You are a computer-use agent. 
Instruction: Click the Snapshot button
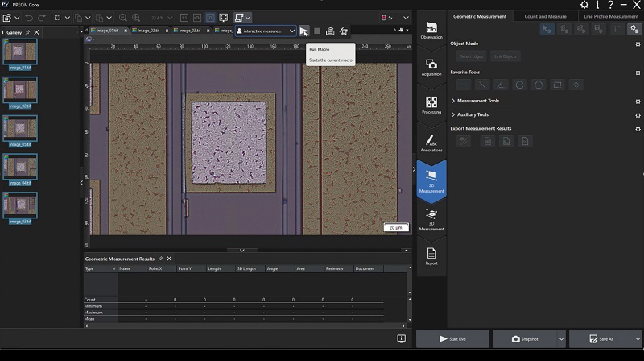pos(525,339)
